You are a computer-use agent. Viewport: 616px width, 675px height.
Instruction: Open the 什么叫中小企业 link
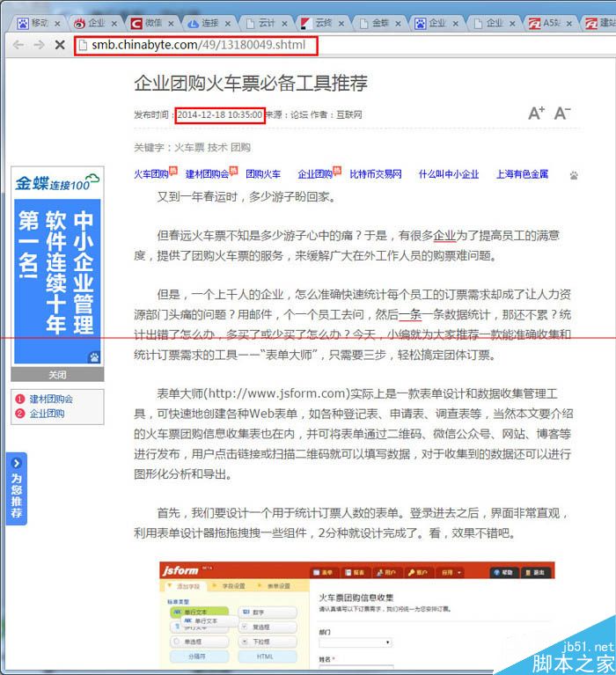448,174
